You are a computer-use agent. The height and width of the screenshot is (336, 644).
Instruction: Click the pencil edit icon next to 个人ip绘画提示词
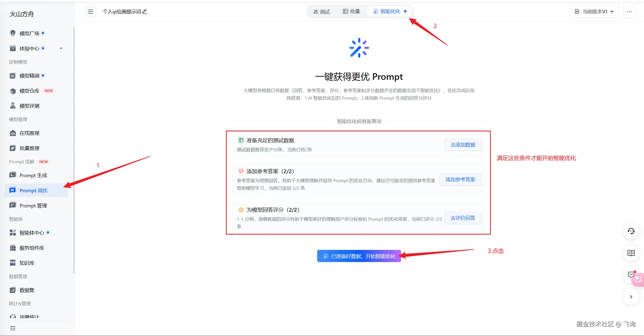coord(145,12)
